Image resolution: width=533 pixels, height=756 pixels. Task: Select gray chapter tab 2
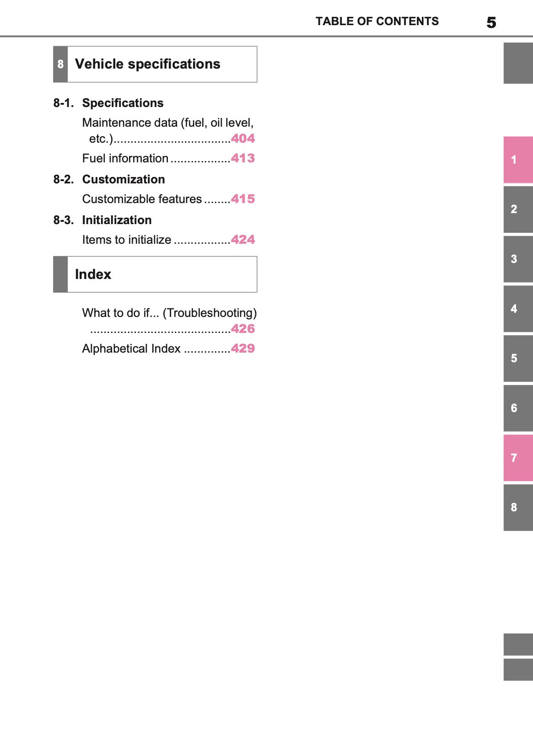tap(518, 209)
